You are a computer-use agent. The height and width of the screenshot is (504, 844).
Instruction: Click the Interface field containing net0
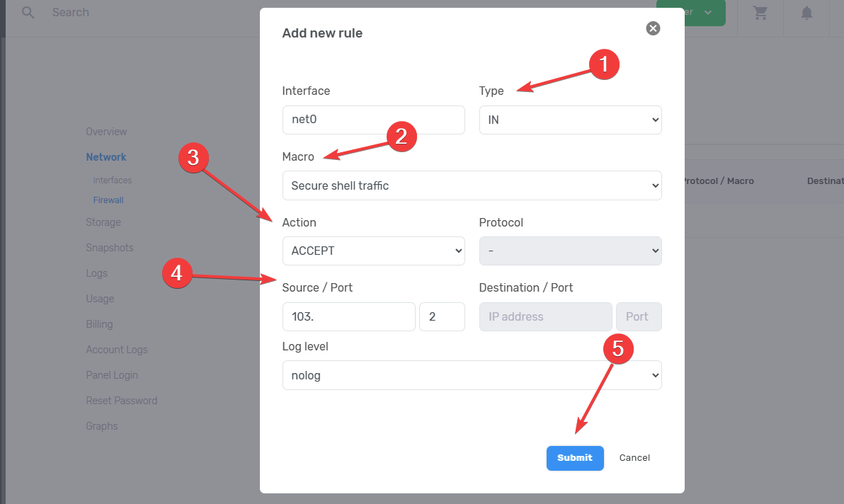point(373,120)
